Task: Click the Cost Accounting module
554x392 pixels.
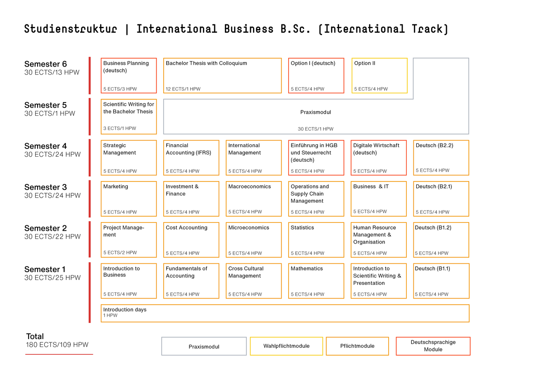Action: [x=191, y=240]
